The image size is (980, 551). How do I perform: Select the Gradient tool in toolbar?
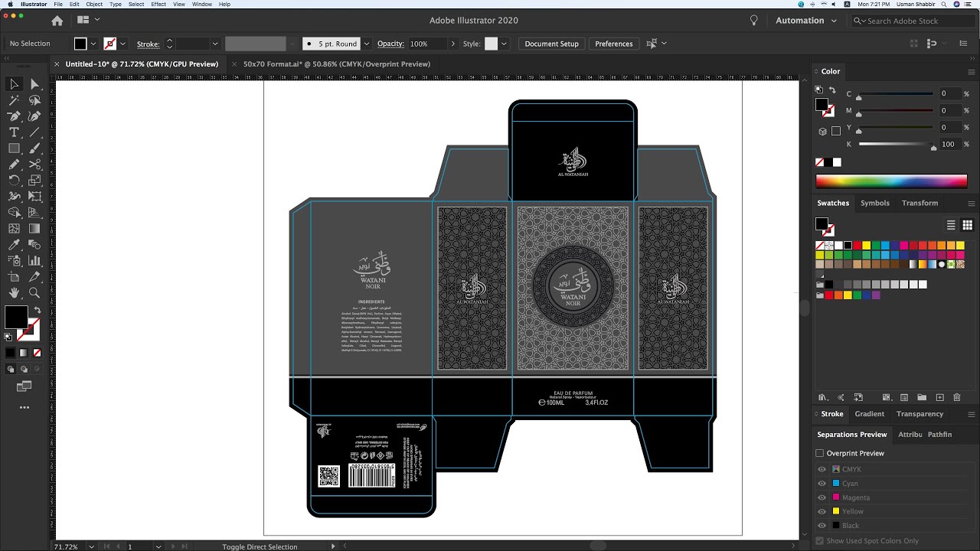[34, 229]
